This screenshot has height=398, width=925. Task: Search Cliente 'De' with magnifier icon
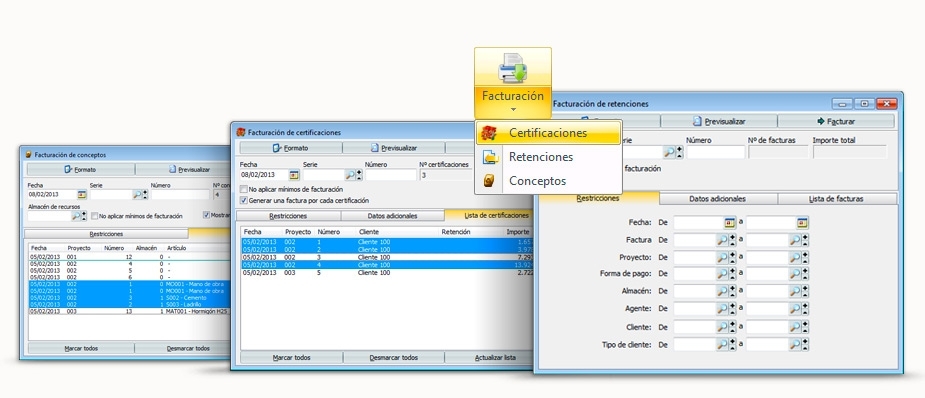[x=723, y=327]
